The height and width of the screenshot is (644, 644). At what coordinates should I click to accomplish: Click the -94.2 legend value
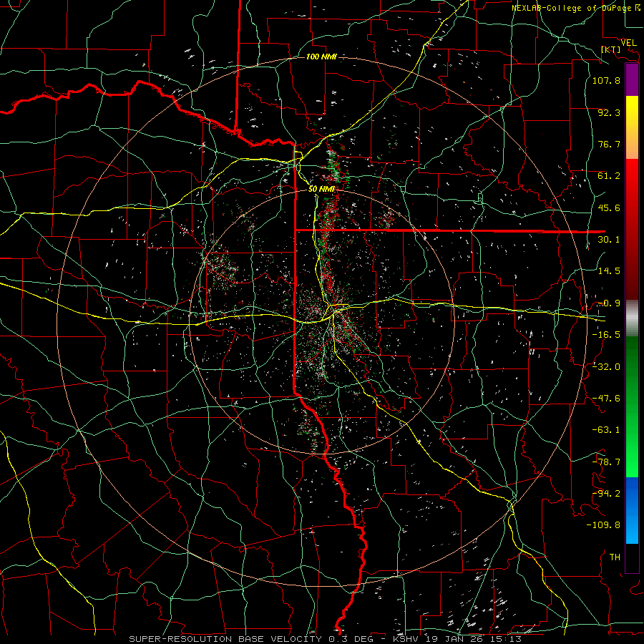[606, 494]
